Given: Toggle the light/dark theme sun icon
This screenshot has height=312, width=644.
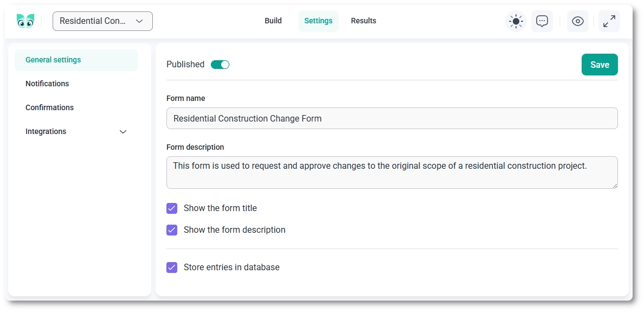Looking at the screenshot, I should [x=516, y=21].
